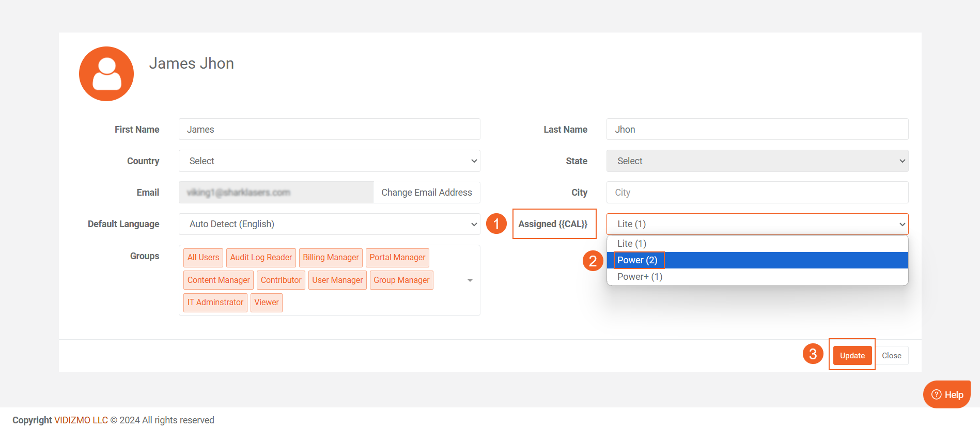Click the Help button with question icon
This screenshot has width=980, height=428.
click(946, 394)
